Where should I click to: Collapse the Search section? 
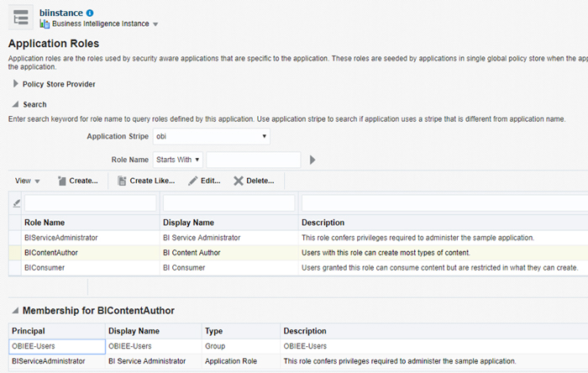[15, 104]
